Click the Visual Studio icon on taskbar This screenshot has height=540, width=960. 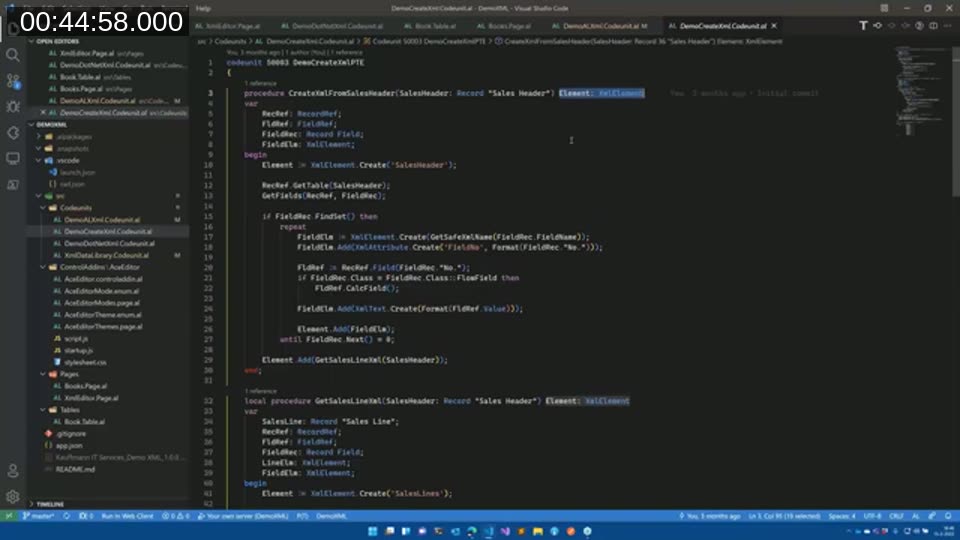point(504,531)
